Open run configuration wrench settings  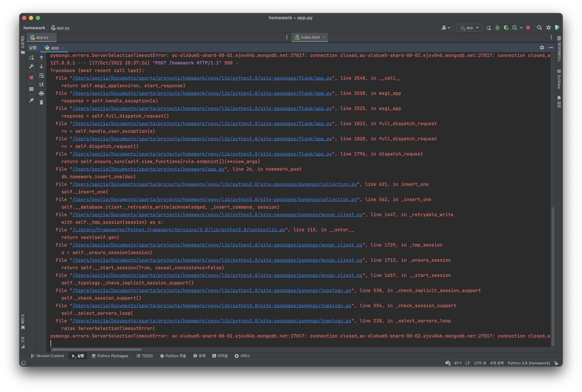tap(31, 66)
